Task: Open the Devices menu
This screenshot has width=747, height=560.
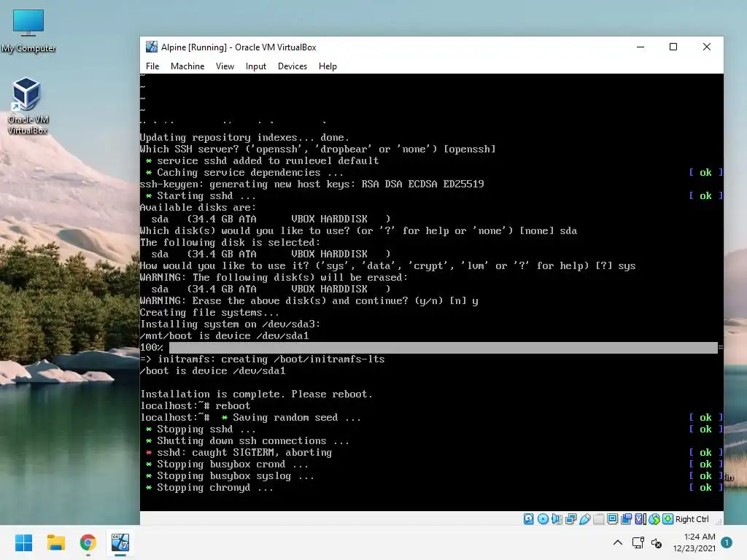Action: point(292,66)
